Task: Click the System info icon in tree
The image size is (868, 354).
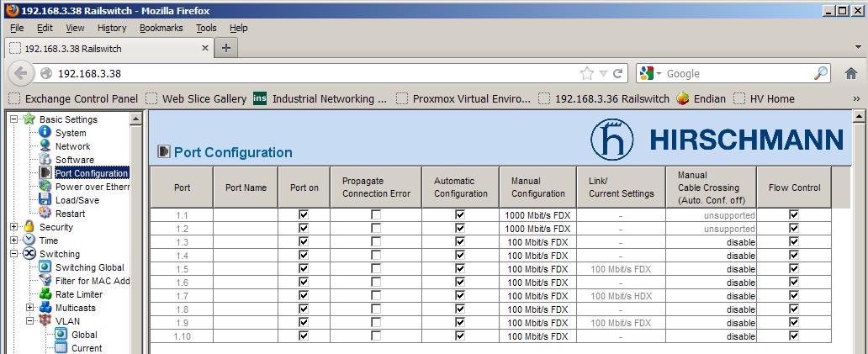Action: click(45, 133)
